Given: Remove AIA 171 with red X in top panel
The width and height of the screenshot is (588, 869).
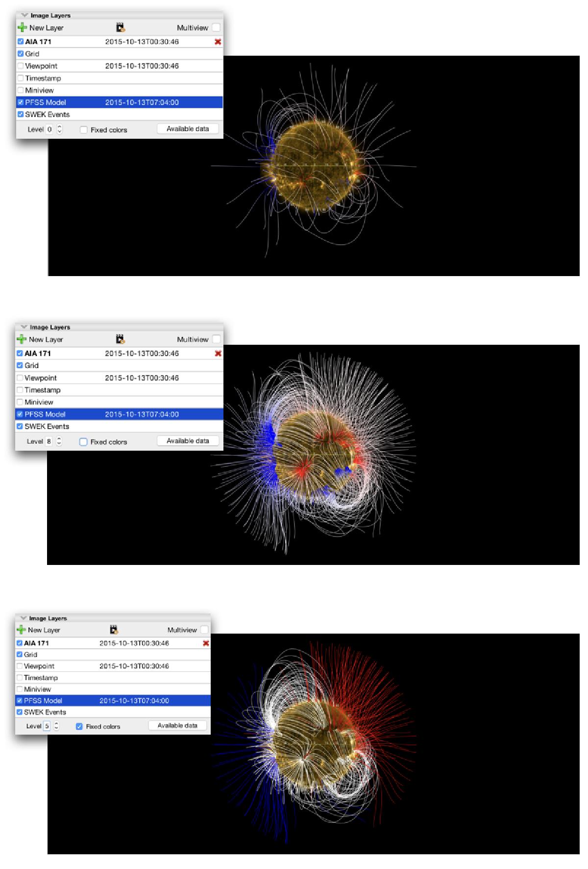Looking at the screenshot, I should pyautogui.click(x=218, y=42).
